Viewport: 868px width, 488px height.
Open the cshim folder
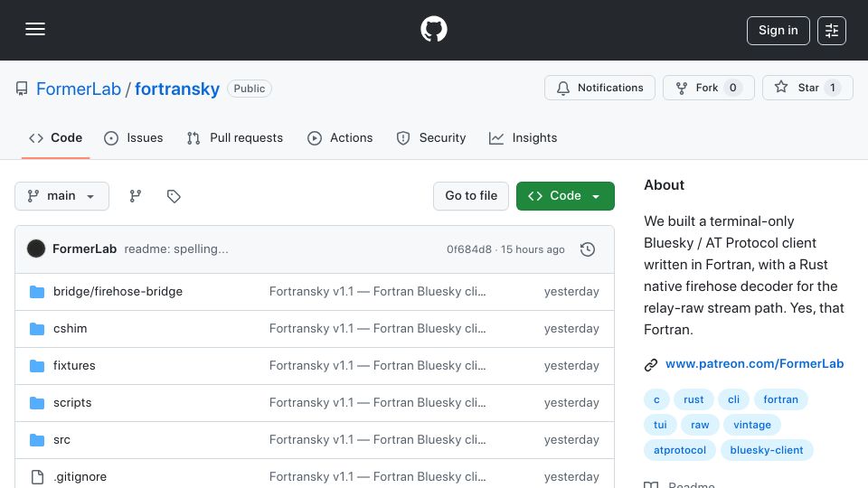coord(71,329)
